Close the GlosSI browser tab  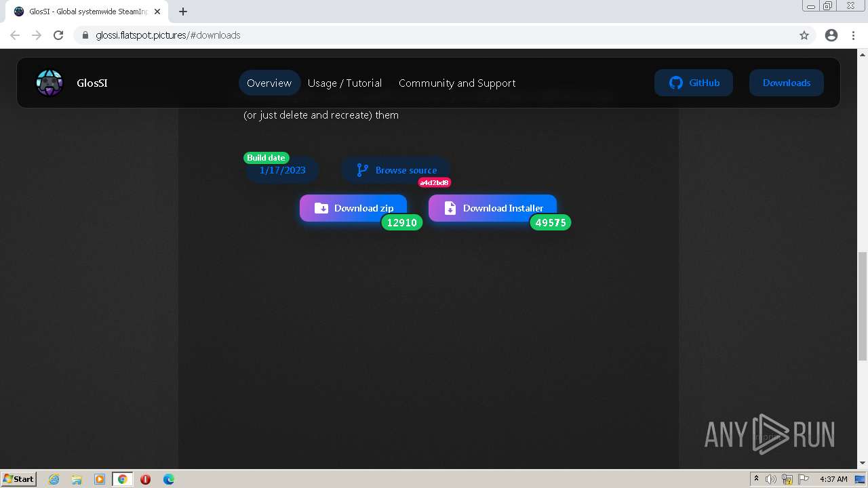click(x=157, y=12)
